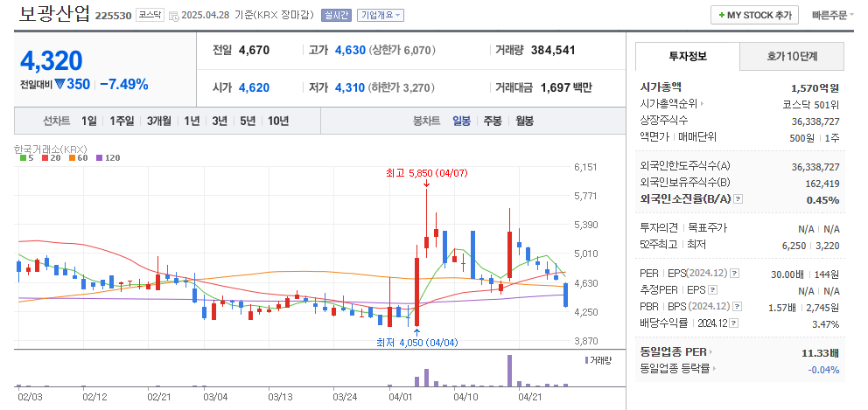Click the 한국거래소(KRX) chart label

pos(51,149)
